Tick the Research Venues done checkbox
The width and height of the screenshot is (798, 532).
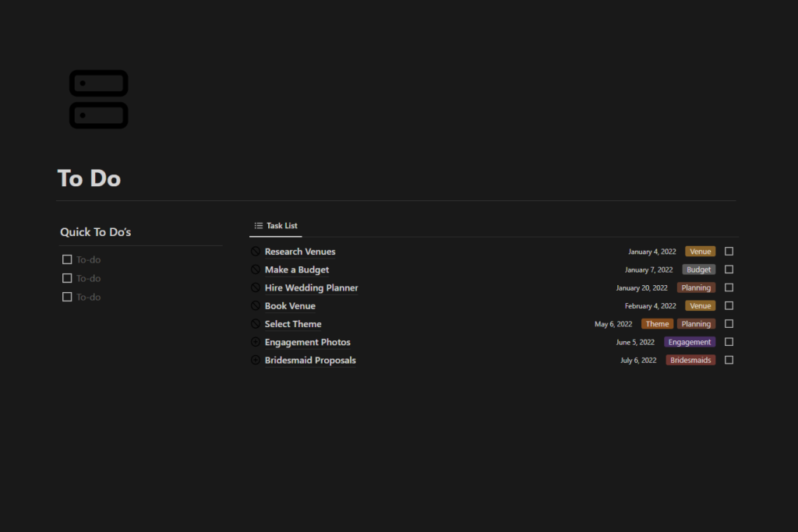coord(729,252)
